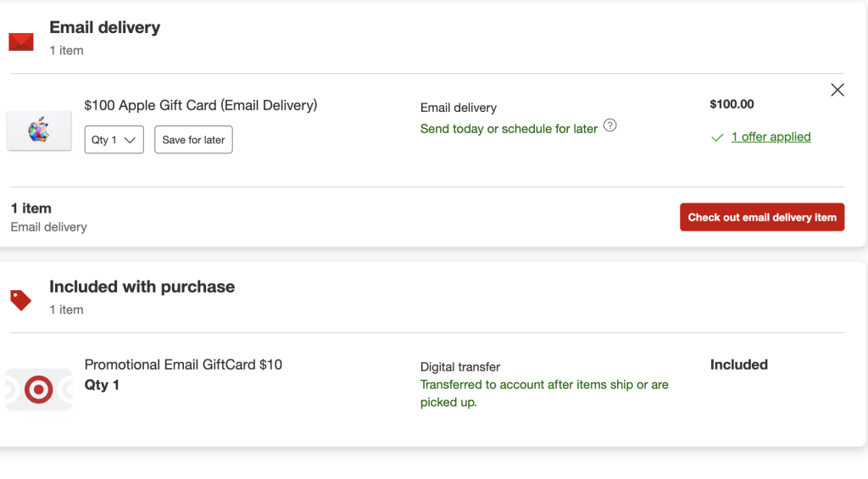
Task: Click the Included with purchase heading
Action: pyautogui.click(x=142, y=287)
